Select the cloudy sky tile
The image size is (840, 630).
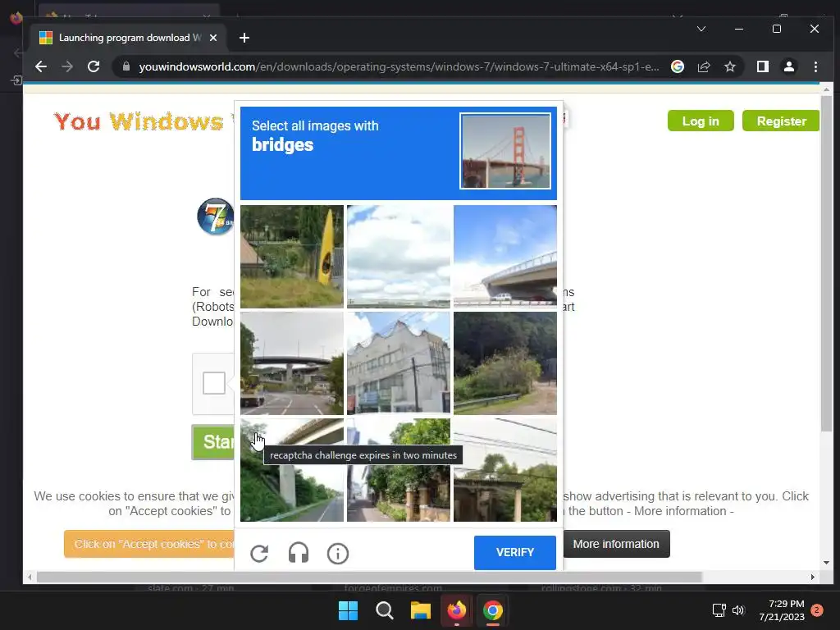click(x=399, y=257)
